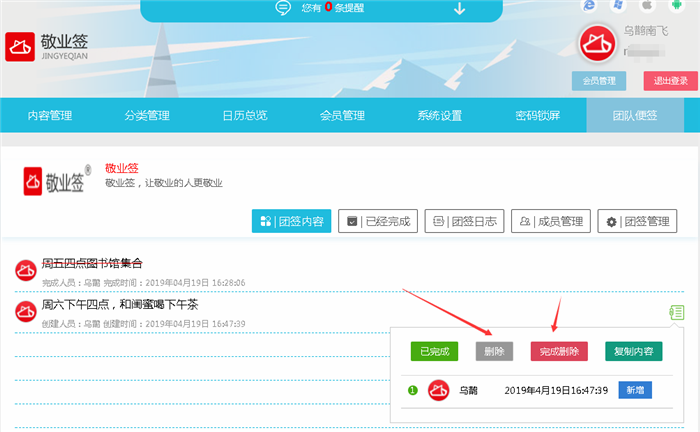The width and height of the screenshot is (700, 432).
Task: Switch to the 成员管理 tab
Action: tap(551, 221)
